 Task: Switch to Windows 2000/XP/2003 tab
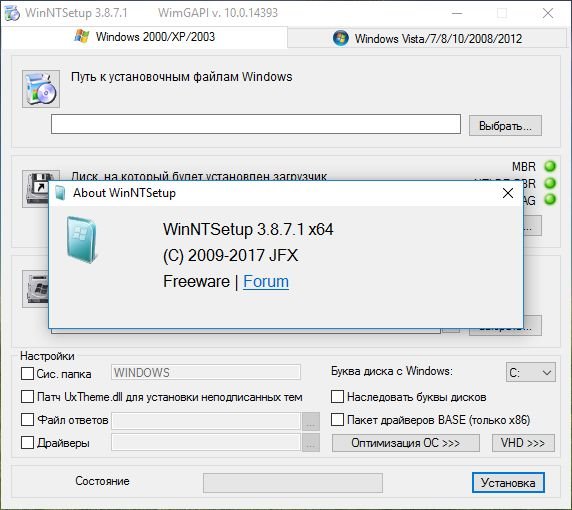(144, 37)
